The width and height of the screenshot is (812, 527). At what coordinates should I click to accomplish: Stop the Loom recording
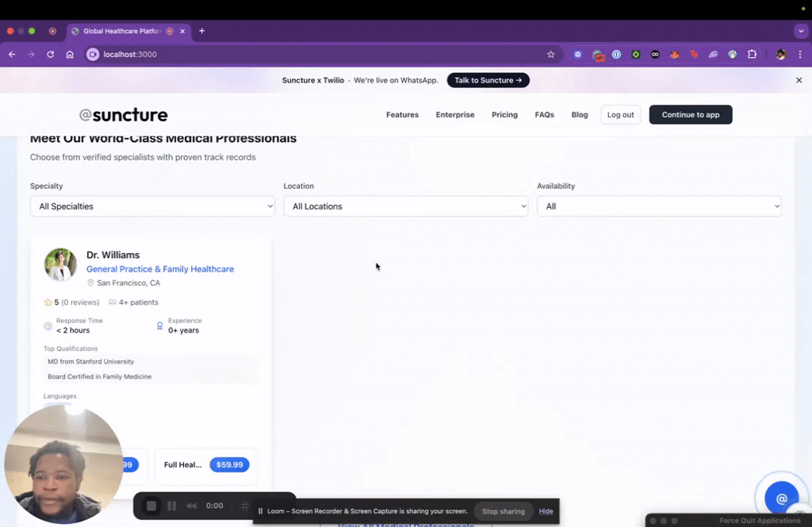[x=151, y=506]
